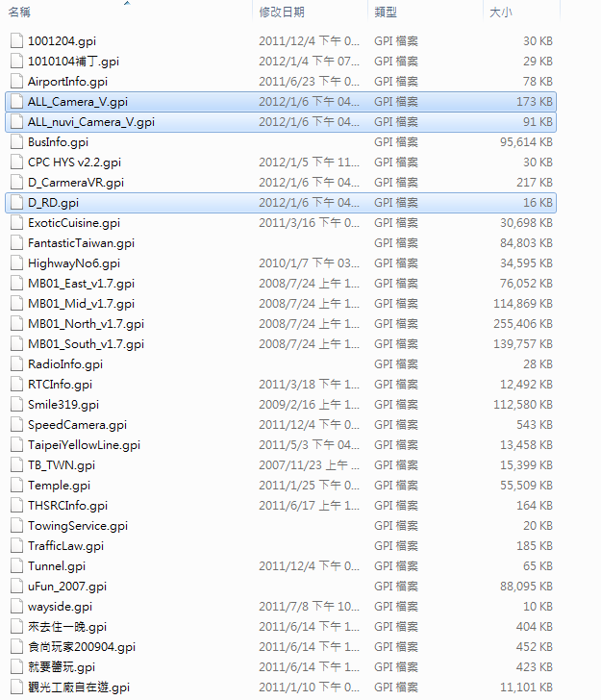601x700 pixels.
Task: Click the 2012/1/5 modified date
Action: 309,162
